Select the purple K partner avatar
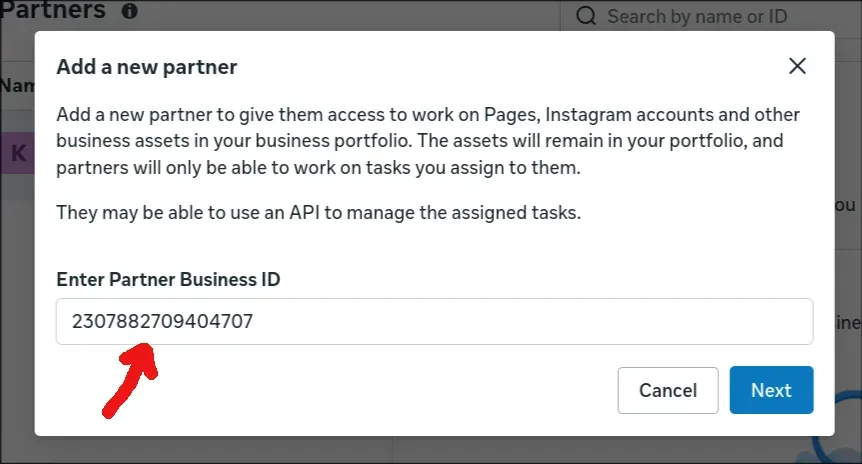The height and width of the screenshot is (464, 862). click(18, 153)
